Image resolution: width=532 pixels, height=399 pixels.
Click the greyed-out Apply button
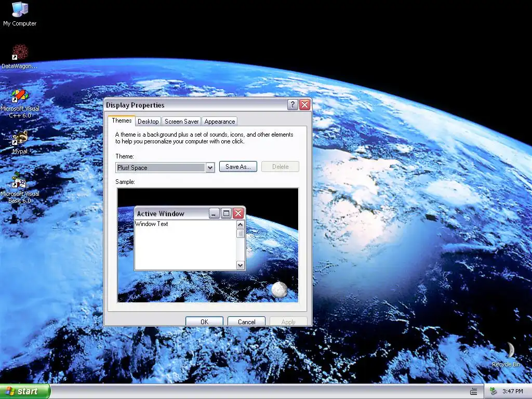pos(288,321)
